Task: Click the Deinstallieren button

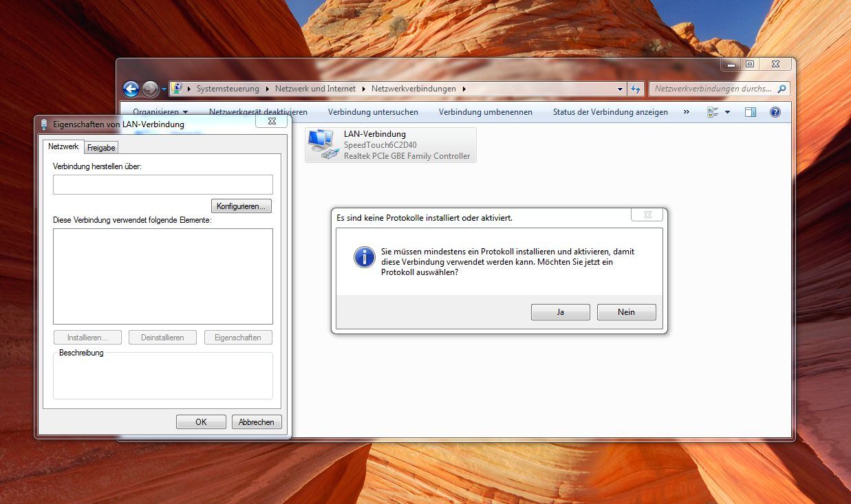Action: (x=162, y=338)
